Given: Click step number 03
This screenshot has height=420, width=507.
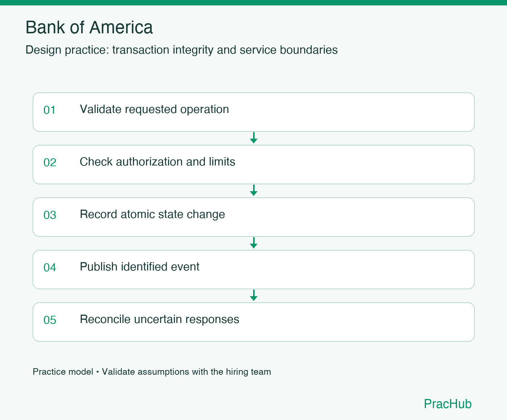Looking at the screenshot, I should click(50, 215).
